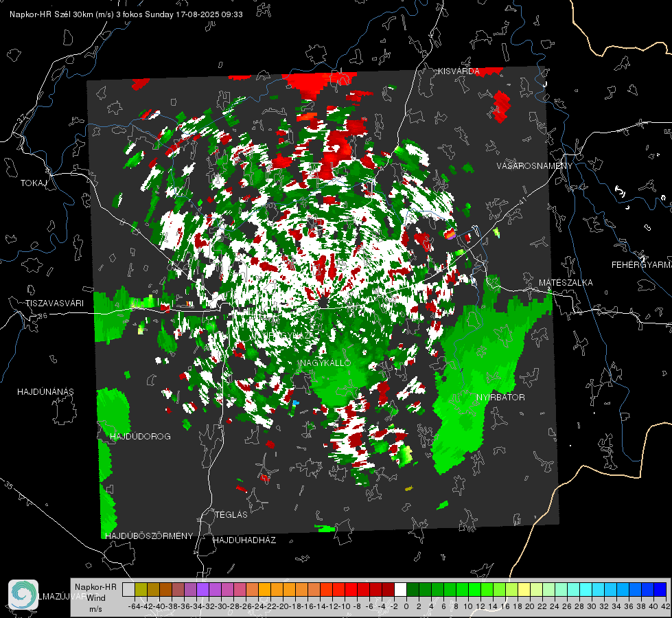This screenshot has height=618, width=672.
Task: Pick the pale yellow legend swatch
Action: coord(524,589)
